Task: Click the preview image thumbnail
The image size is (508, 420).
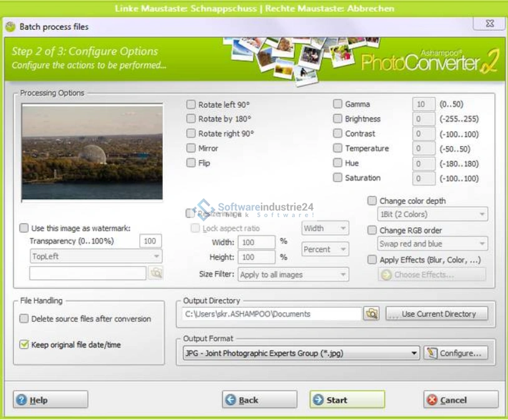Action: [92, 153]
